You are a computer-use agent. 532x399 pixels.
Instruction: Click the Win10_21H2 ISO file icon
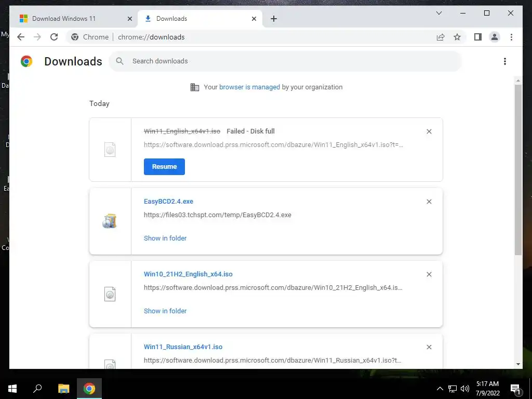110,294
